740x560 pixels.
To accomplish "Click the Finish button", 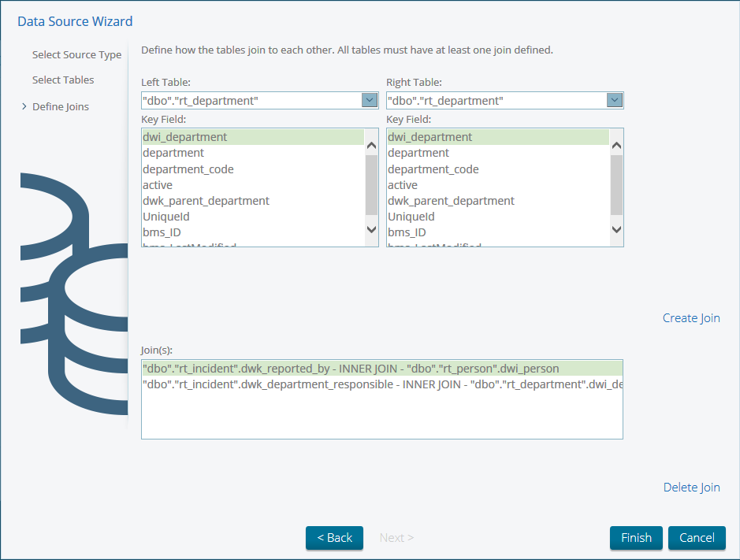I will (x=636, y=538).
